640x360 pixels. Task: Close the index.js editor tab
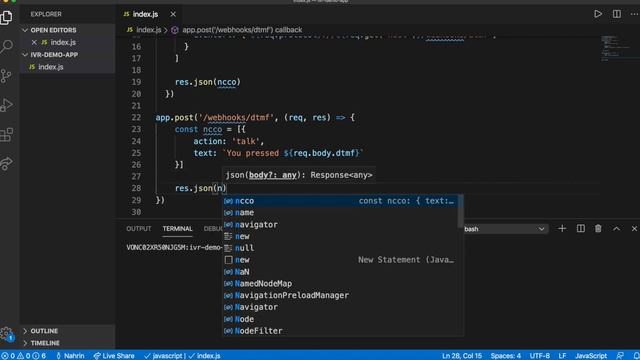(x=173, y=14)
